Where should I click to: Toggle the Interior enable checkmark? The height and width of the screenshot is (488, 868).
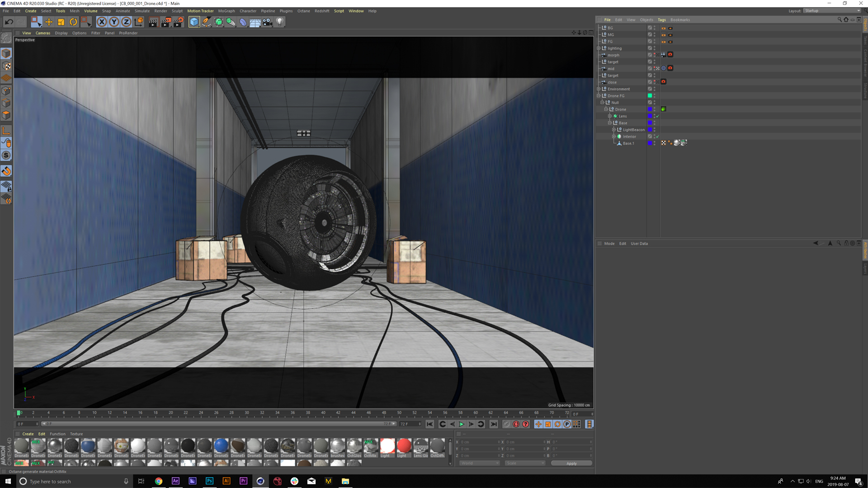point(657,136)
